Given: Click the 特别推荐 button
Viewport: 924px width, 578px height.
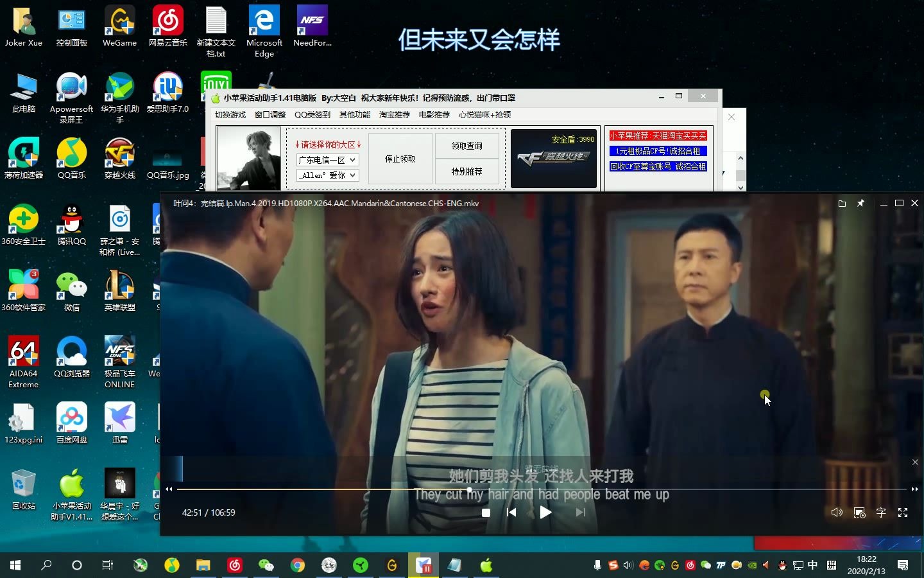Looking at the screenshot, I should point(466,171).
